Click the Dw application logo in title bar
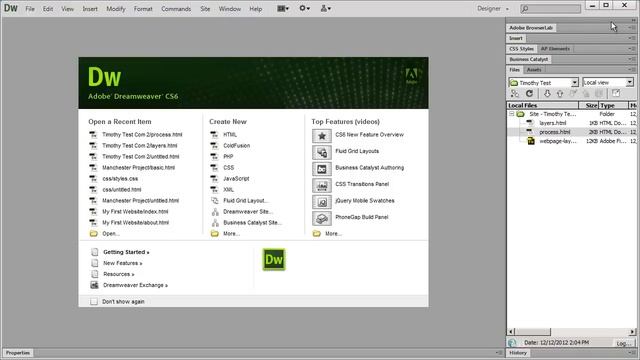This screenshot has width=640, height=360. click(x=11, y=8)
